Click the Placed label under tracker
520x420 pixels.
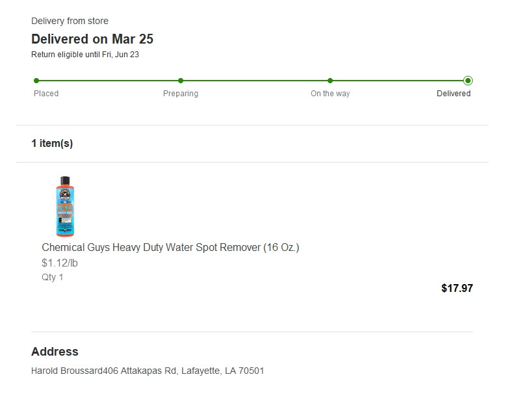click(46, 94)
